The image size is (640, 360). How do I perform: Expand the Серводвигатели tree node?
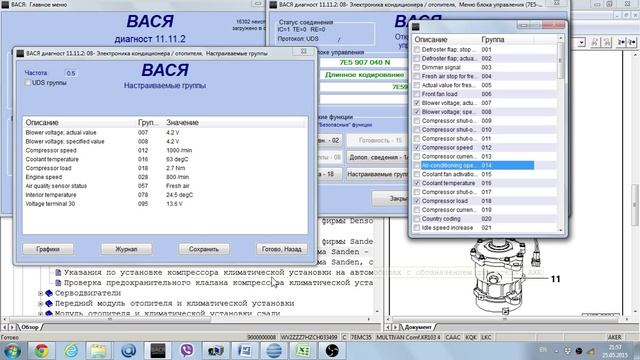tap(40, 293)
